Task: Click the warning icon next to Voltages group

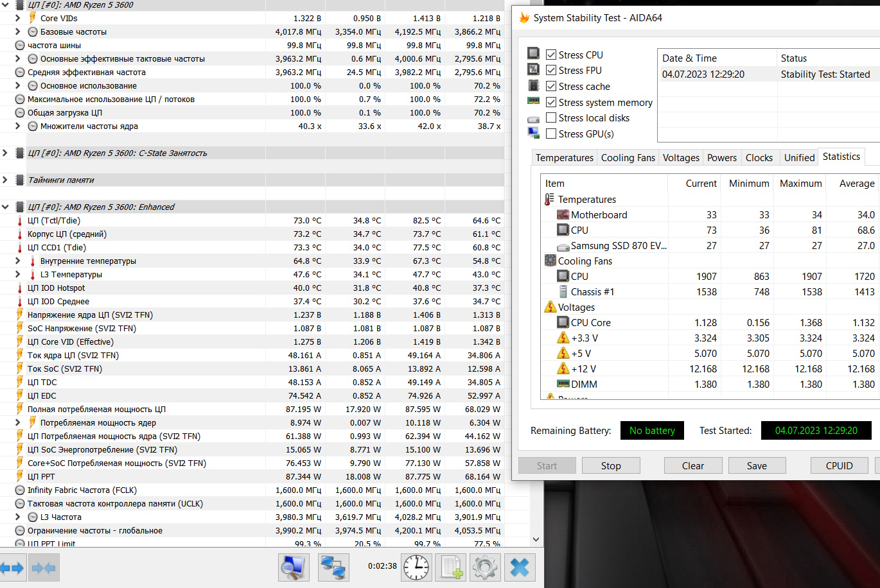Action: click(x=550, y=307)
